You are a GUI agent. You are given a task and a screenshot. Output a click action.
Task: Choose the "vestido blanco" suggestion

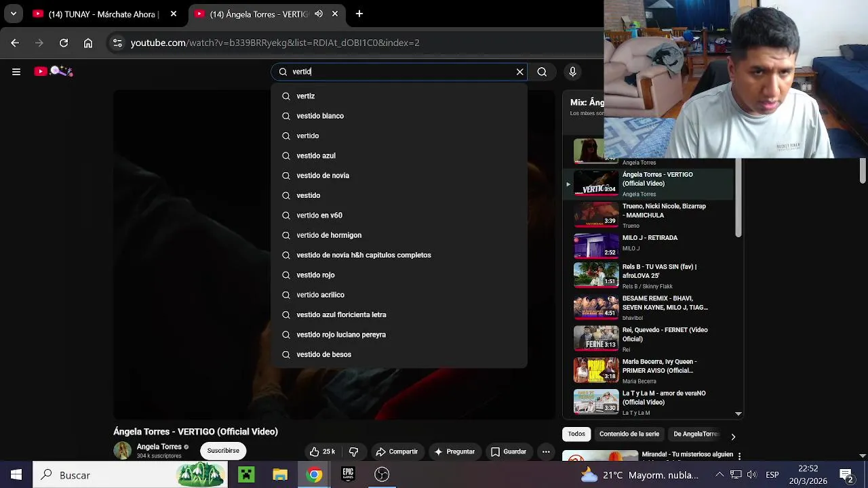point(399,116)
